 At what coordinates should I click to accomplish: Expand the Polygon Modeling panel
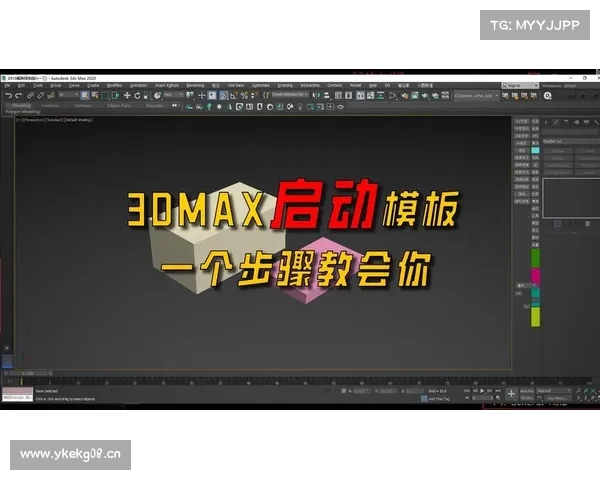23,112
